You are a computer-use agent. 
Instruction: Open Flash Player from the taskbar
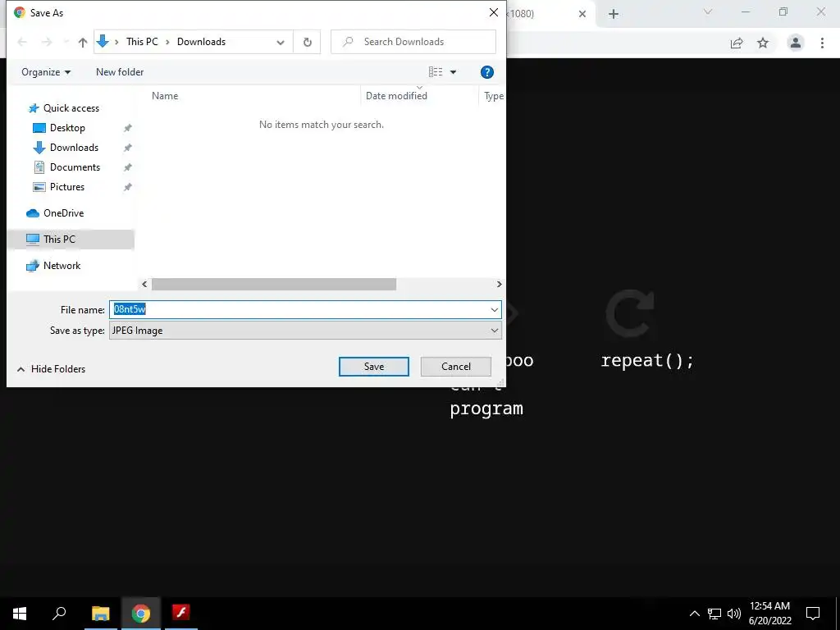point(181,613)
